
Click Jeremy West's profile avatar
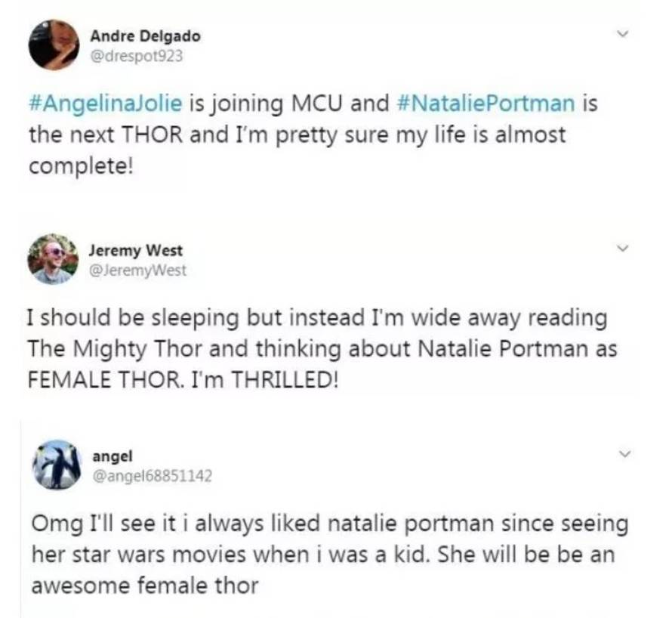(54, 257)
